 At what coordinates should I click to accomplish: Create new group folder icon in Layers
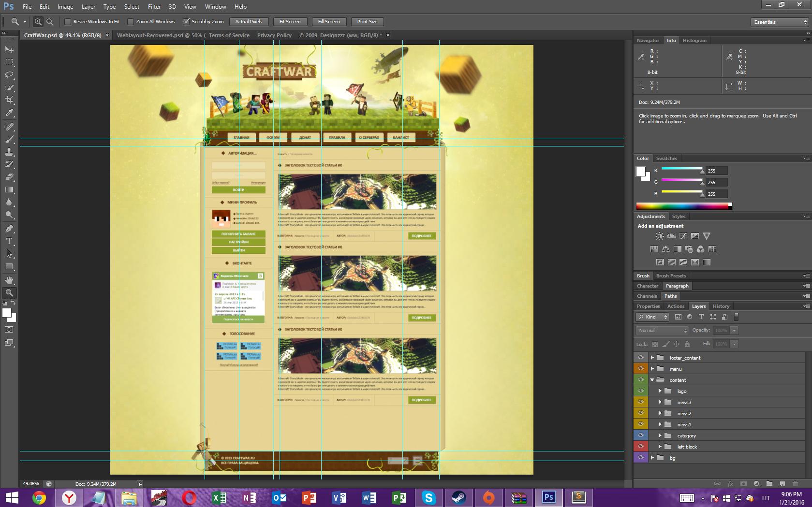tap(769, 483)
